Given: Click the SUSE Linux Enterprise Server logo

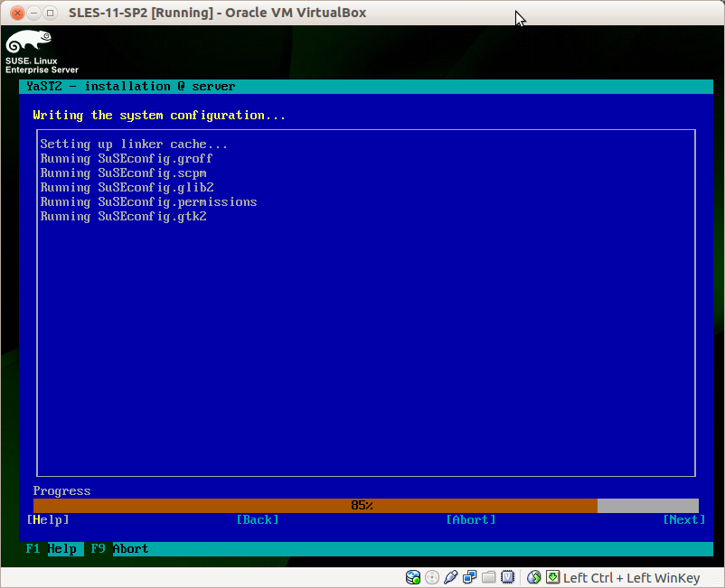Looking at the screenshot, I should pyautogui.click(x=42, y=51).
